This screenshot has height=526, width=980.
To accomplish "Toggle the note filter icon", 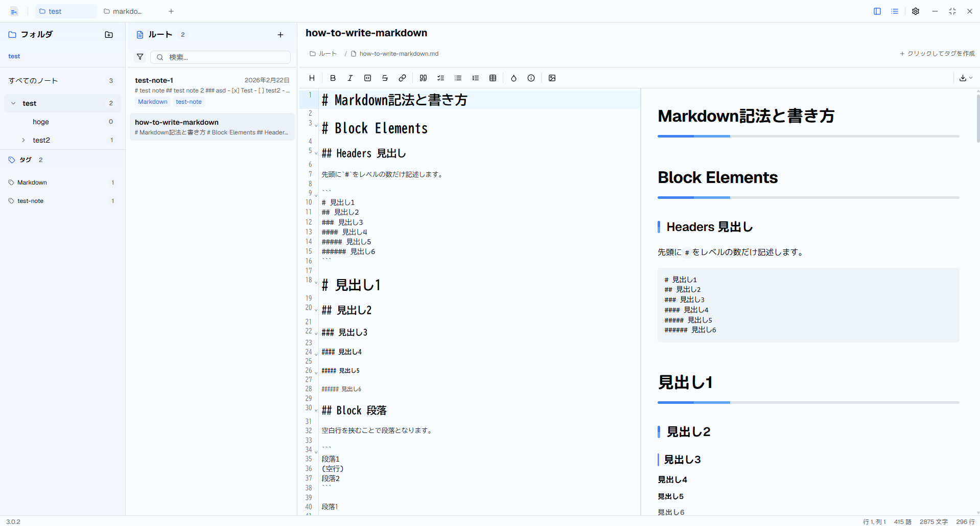I will 140,57.
